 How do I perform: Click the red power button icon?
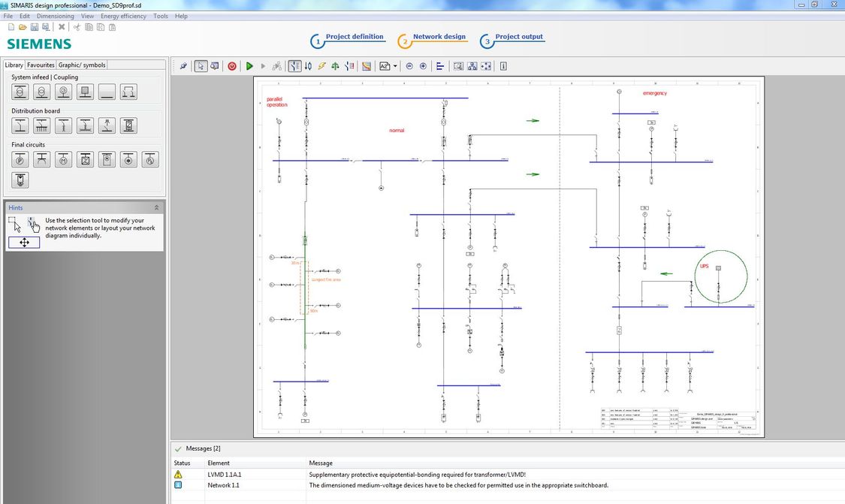point(232,66)
